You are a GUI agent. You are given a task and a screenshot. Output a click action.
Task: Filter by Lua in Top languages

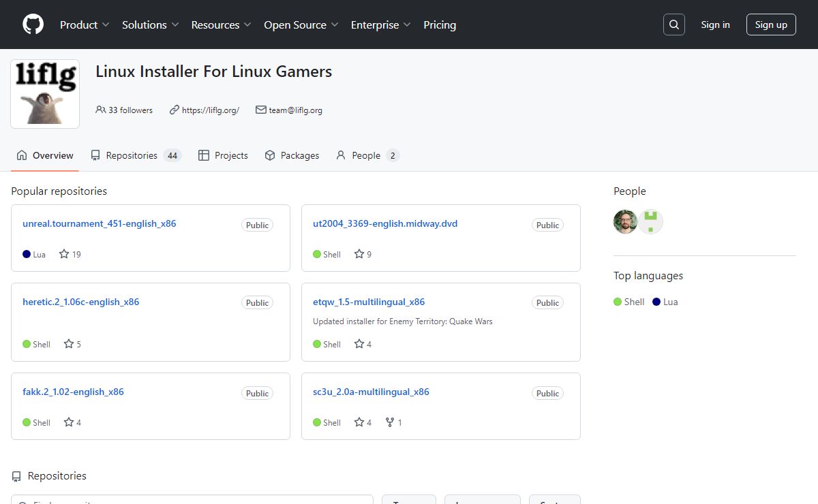coord(665,302)
